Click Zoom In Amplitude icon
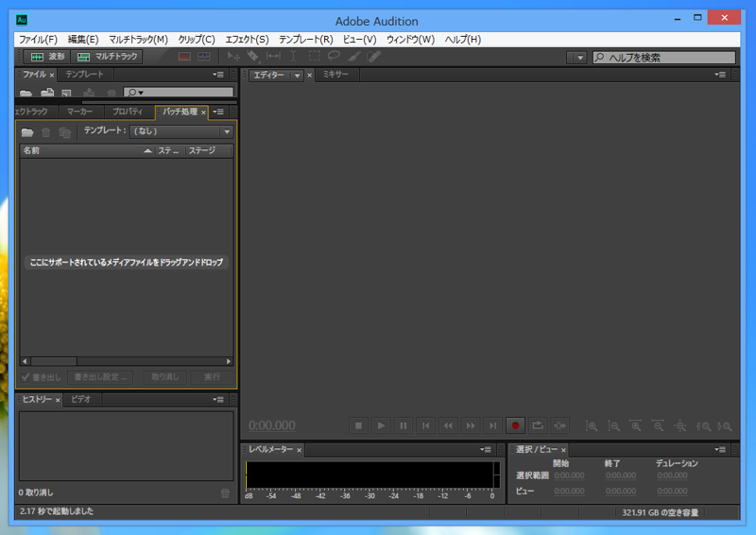This screenshot has width=756, height=535. click(592, 426)
